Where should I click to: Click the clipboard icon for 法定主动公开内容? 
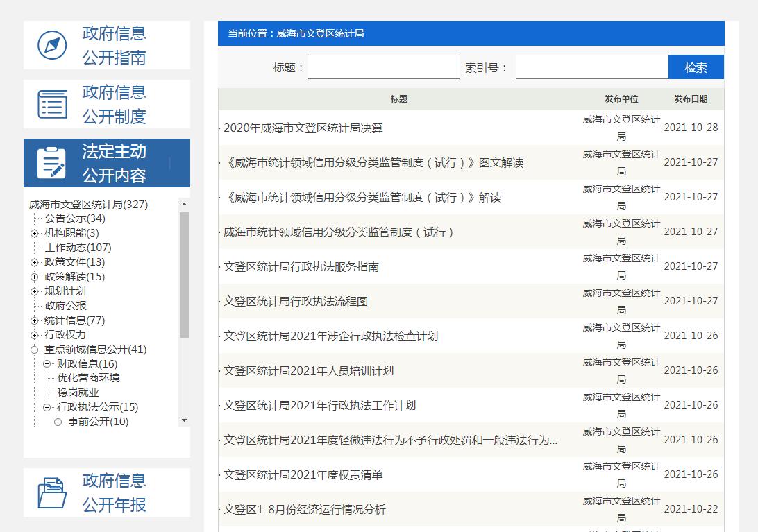click(x=52, y=163)
